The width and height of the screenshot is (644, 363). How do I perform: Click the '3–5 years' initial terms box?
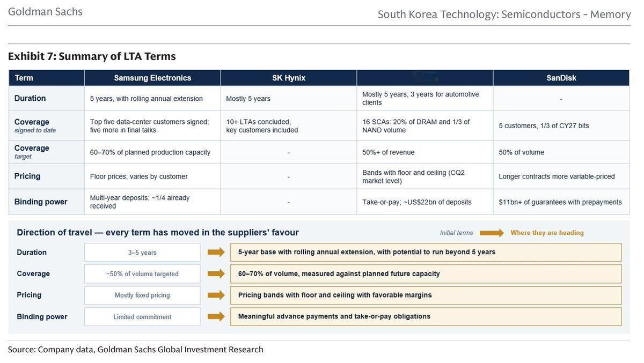[x=143, y=252]
